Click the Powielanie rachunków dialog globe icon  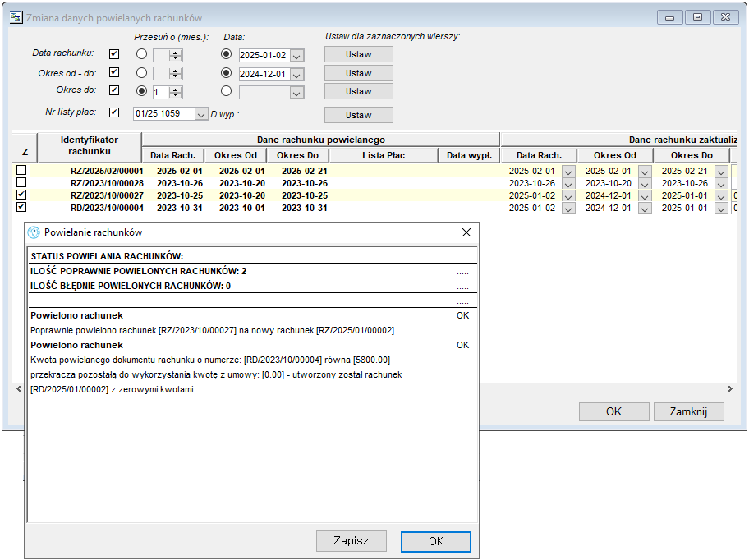pos(34,232)
